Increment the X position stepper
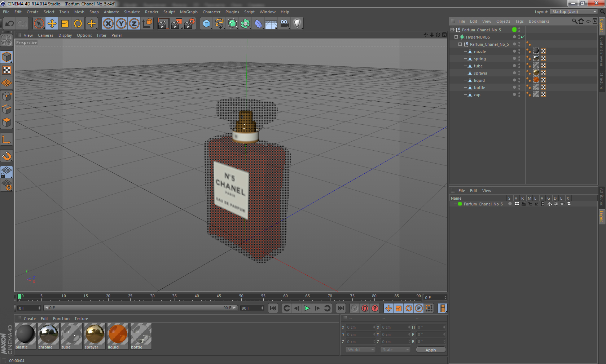Screen dimensions: 606x364 tap(374, 327)
